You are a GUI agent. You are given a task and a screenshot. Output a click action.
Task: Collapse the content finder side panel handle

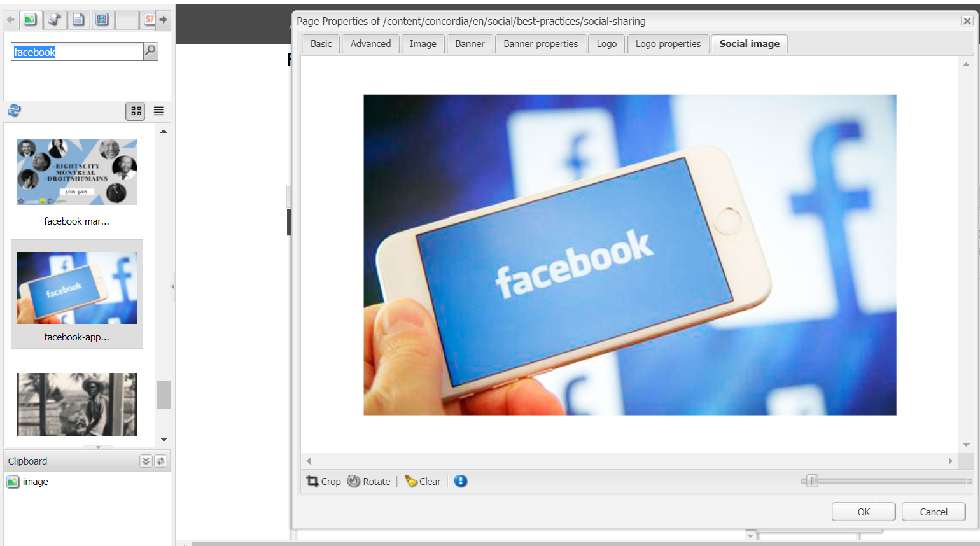[172, 286]
